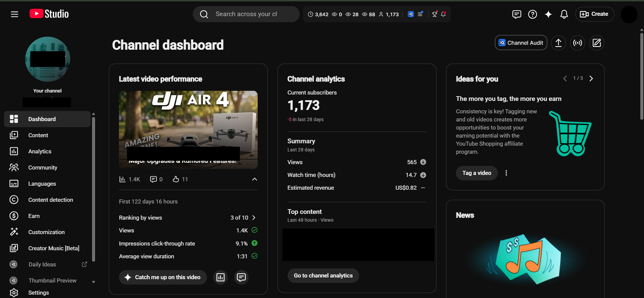Click the Go live broadcast icon
The image size is (644, 298).
point(577,43)
